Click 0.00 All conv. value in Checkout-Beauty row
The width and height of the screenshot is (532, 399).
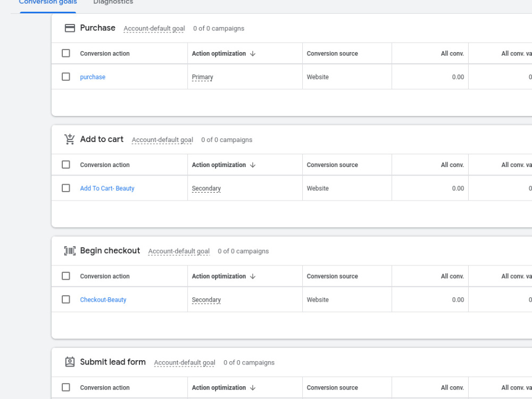tap(458, 300)
